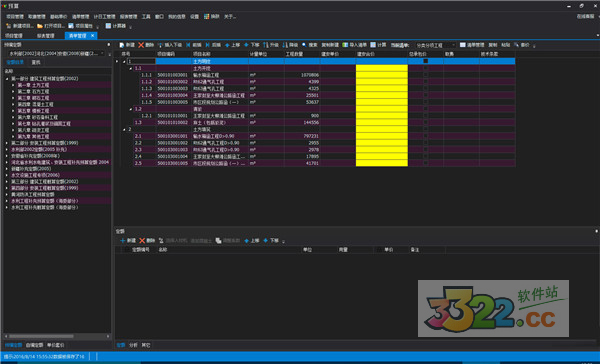The height and width of the screenshot is (364, 600).
Task: Launch the 计算器 calculator icon
Action: (x=108, y=26)
